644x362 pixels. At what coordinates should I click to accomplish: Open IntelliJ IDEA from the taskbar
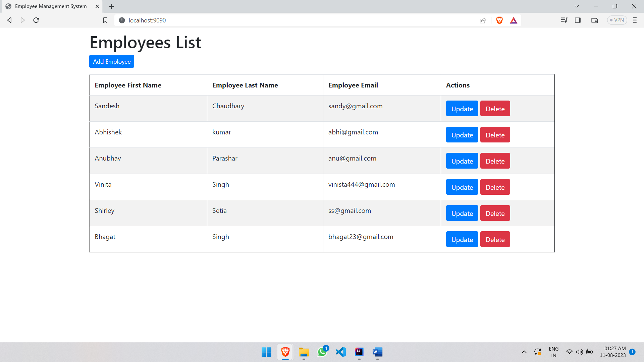point(359,352)
